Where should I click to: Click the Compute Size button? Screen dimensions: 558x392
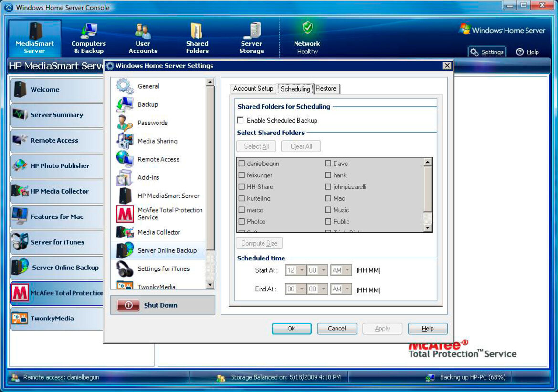coord(259,243)
